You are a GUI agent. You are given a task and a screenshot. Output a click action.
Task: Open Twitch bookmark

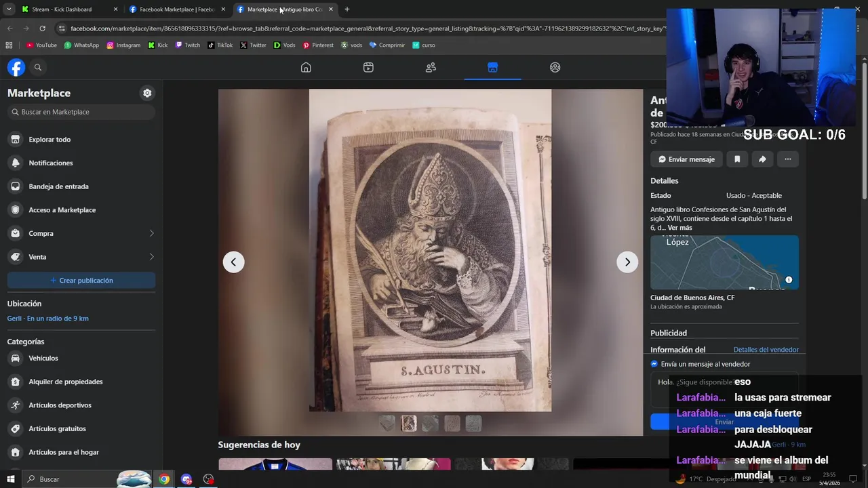click(188, 45)
